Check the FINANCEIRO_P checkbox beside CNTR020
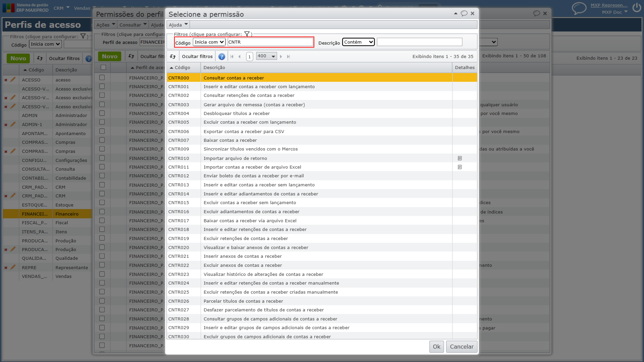644x362 pixels. (102, 247)
